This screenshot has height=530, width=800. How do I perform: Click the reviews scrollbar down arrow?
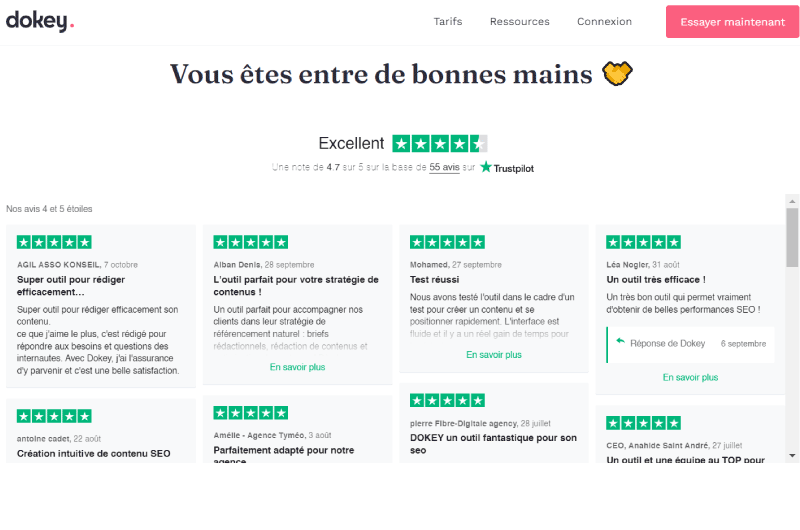coord(792,456)
